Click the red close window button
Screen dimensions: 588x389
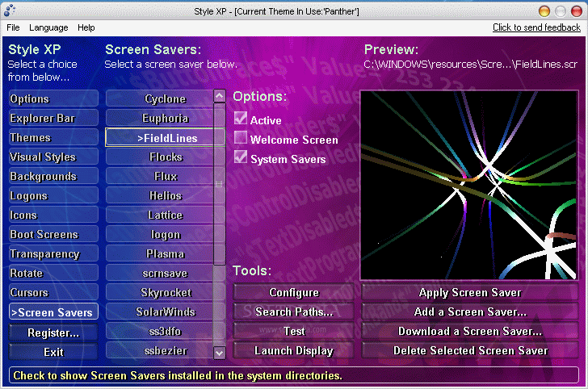click(577, 11)
